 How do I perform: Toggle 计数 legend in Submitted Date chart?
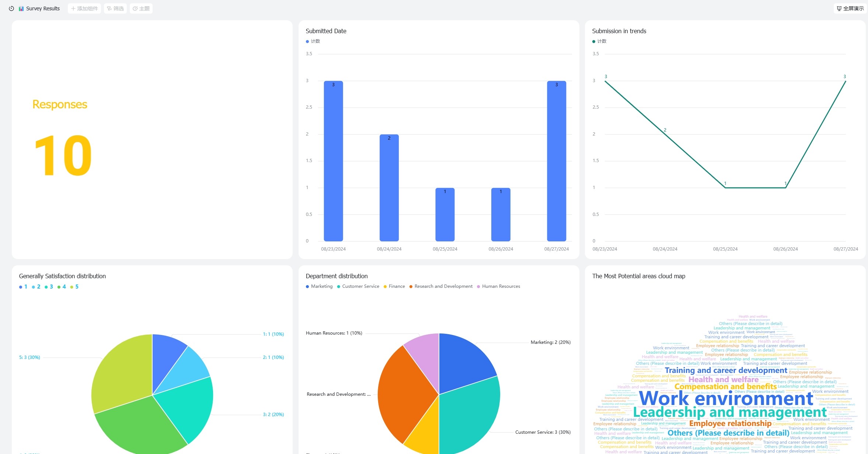point(313,41)
